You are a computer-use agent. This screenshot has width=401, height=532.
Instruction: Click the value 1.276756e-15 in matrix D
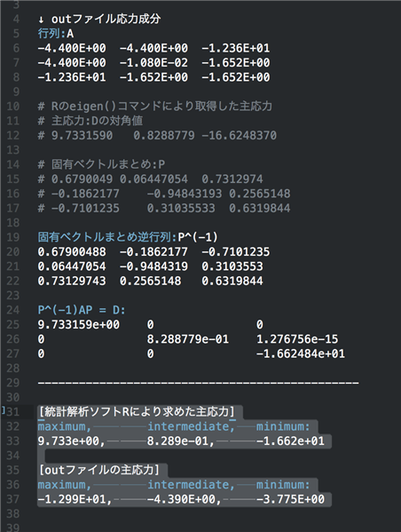297,339
